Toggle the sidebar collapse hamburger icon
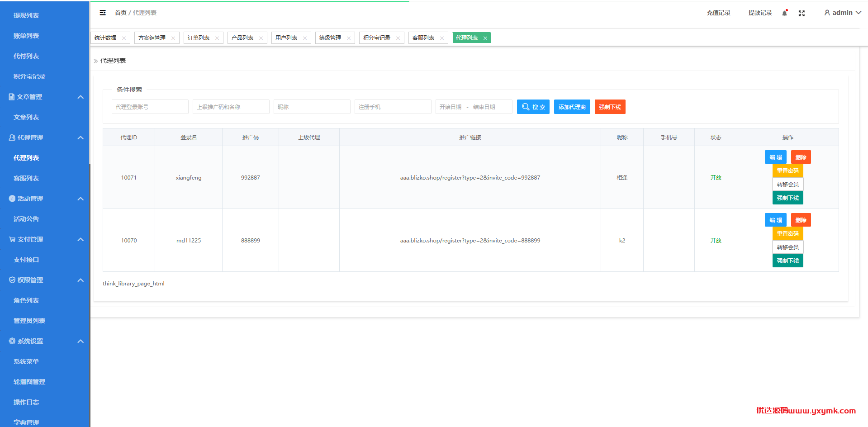The width and height of the screenshot is (868, 427). 103,13
